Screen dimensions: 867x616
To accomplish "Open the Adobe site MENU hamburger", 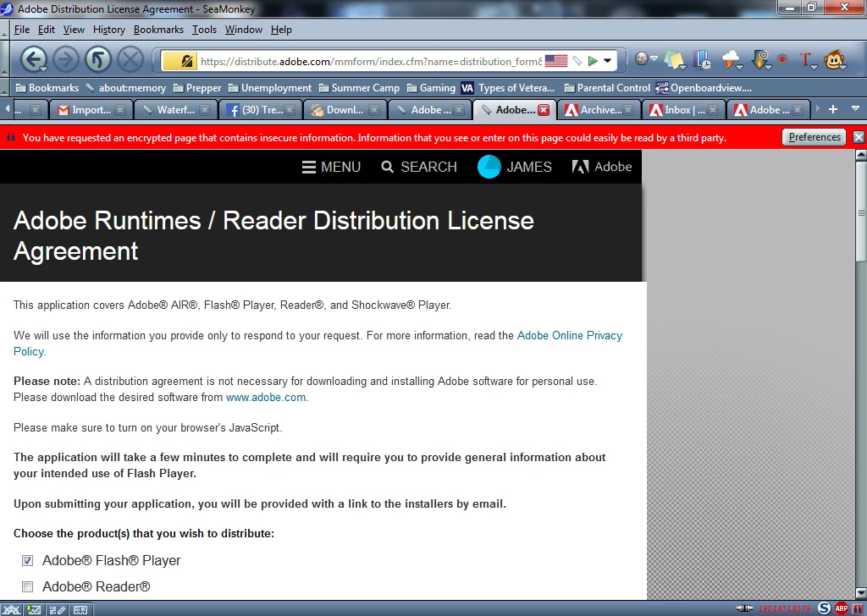I will (331, 167).
